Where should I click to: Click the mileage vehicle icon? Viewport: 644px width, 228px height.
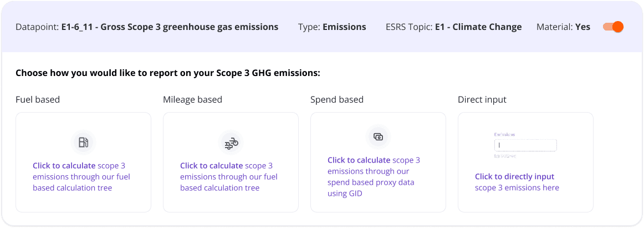(x=231, y=143)
